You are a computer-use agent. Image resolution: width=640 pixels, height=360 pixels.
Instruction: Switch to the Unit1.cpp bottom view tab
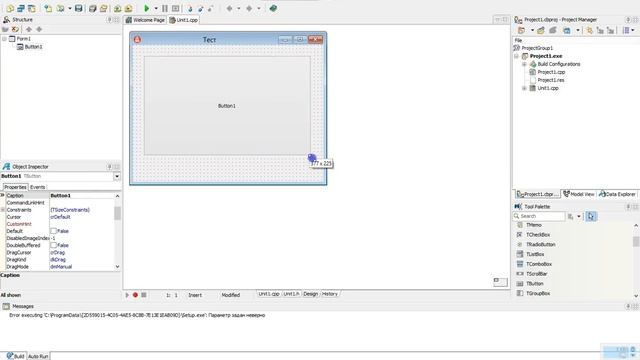click(269, 294)
